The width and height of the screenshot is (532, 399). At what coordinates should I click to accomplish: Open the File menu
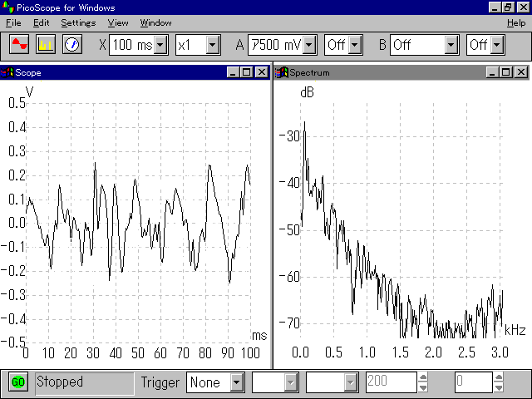tap(13, 22)
